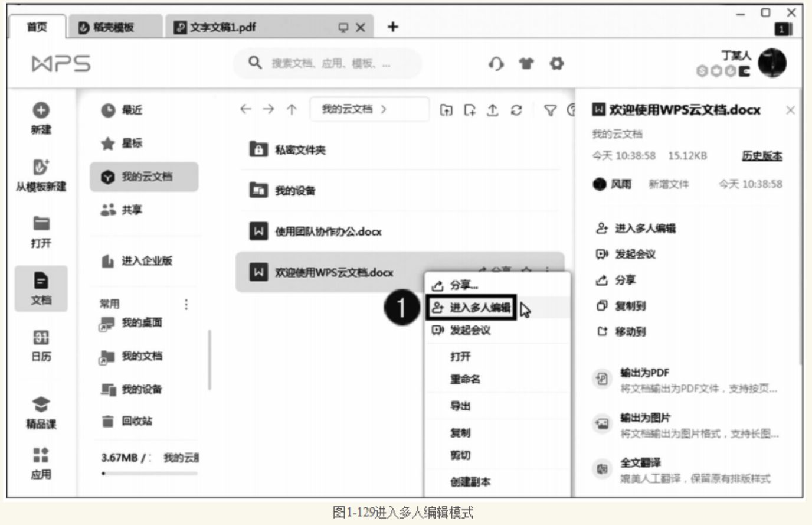
Task: Select 分享... in the context menu
Action: coord(497,285)
